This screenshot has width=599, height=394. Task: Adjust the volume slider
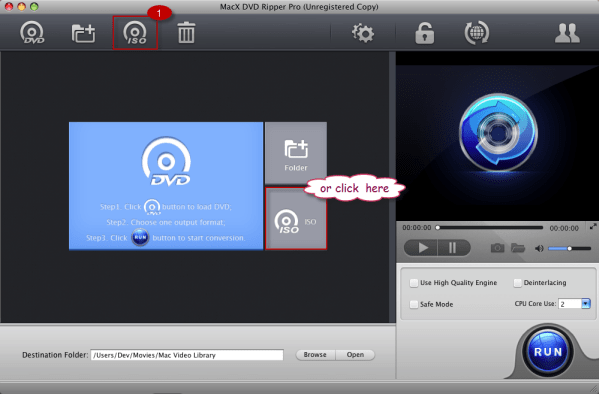click(570, 249)
